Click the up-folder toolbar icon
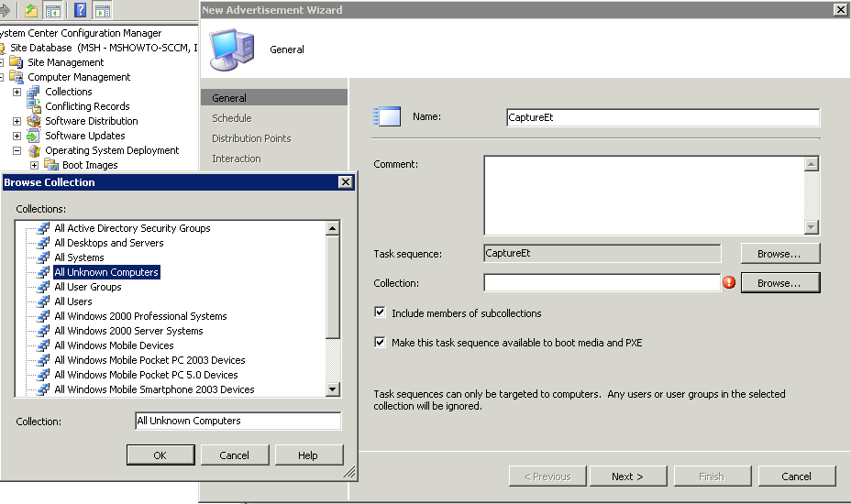 coord(31,10)
